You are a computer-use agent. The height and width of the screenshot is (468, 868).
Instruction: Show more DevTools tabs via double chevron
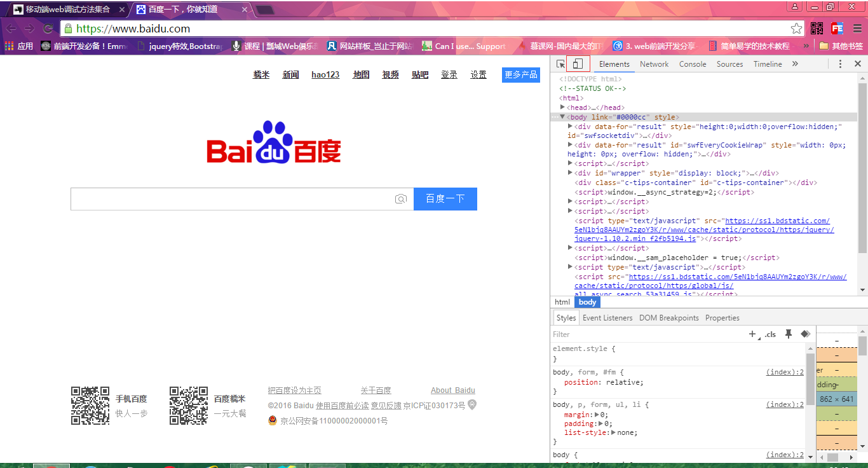click(795, 64)
